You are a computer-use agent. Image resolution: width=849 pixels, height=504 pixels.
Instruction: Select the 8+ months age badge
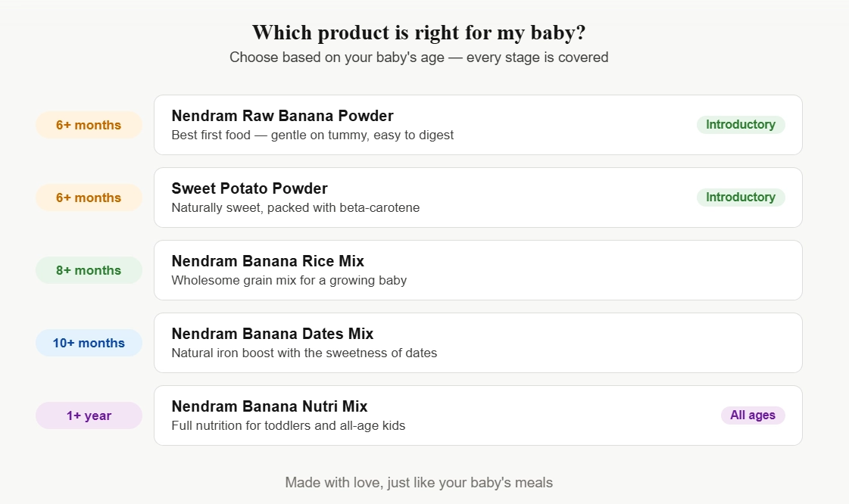click(89, 270)
